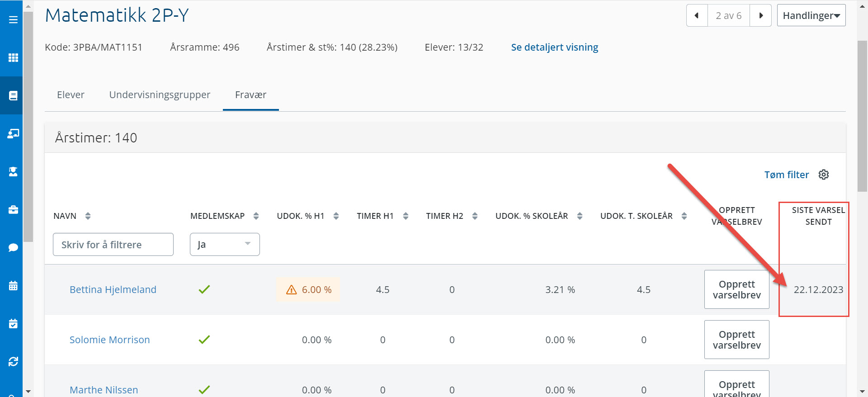Focus the name filter input field

[113, 244]
